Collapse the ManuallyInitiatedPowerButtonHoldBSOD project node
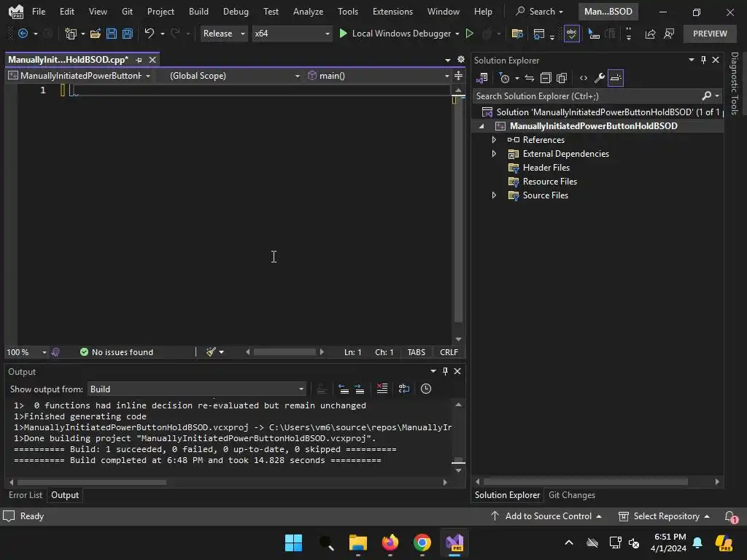The height and width of the screenshot is (560, 747). (x=481, y=126)
